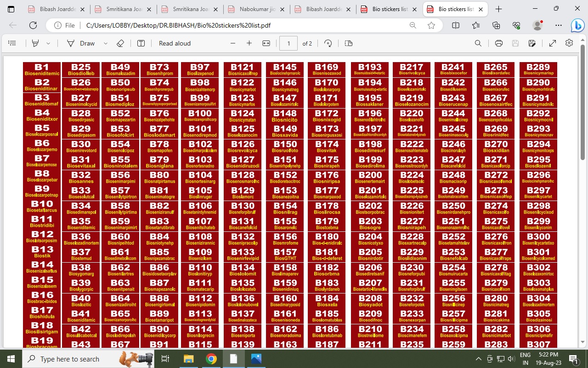
Task: Zoom in with the plus button
Action: 249,43
